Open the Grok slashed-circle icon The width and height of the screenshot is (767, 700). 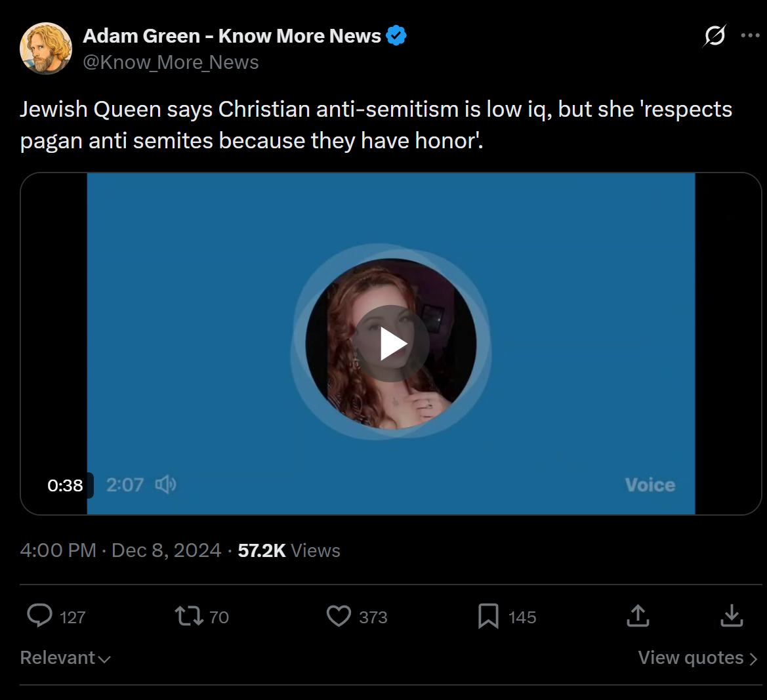(715, 35)
